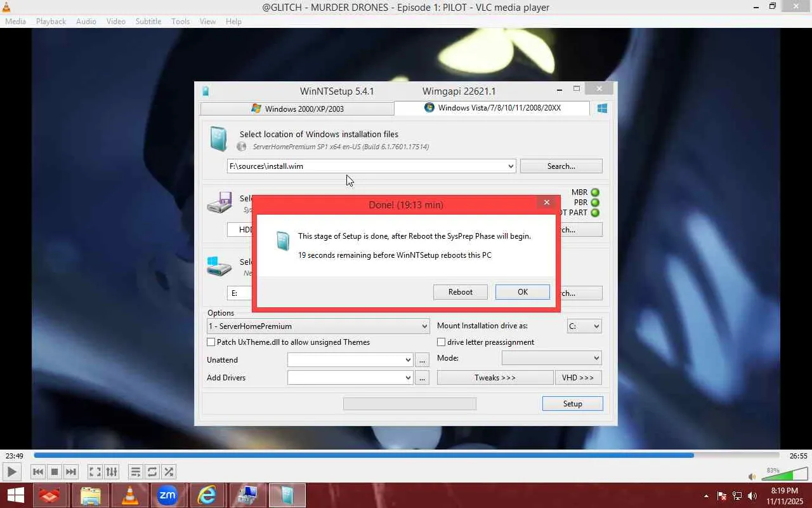Image resolution: width=812 pixels, height=508 pixels.
Task: Click the MBR green status light
Action: [x=595, y=192]
